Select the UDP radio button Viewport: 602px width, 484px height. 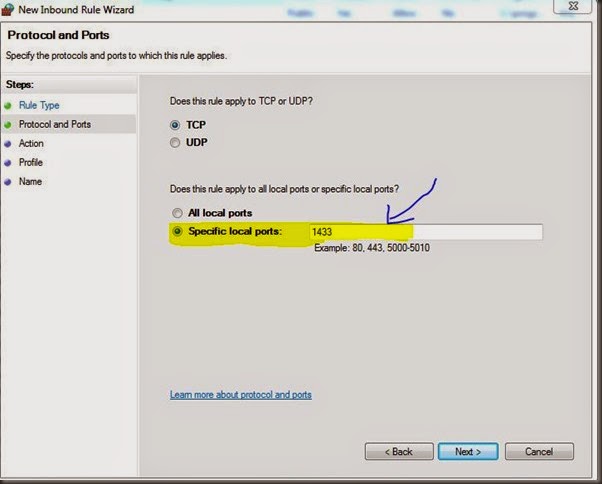point(175,143)
